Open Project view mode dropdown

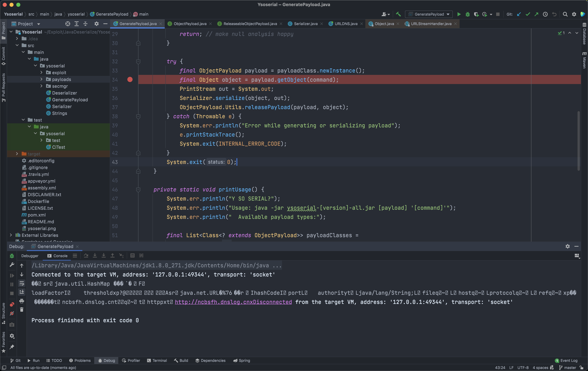click(x=39, y=24)
